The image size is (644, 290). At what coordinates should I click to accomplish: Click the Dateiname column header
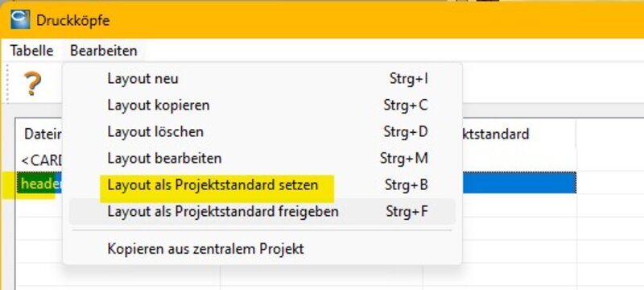39,134
